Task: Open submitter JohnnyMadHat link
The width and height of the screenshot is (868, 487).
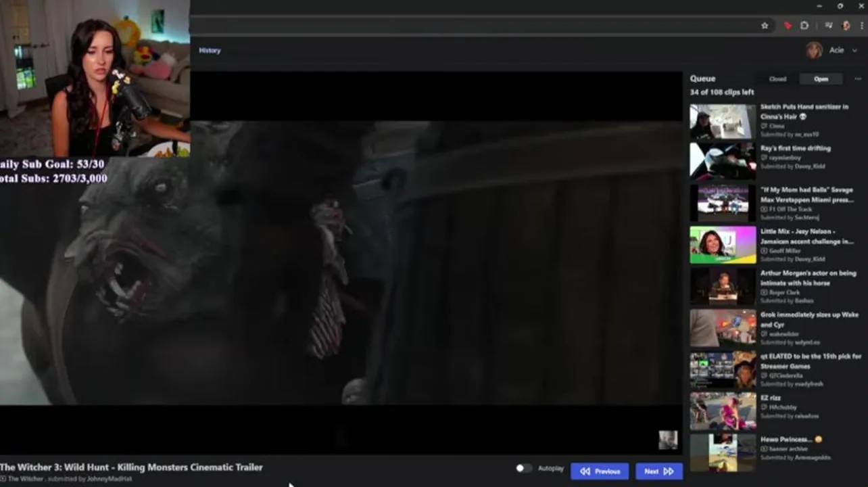Action: click(x=110, y=479)
